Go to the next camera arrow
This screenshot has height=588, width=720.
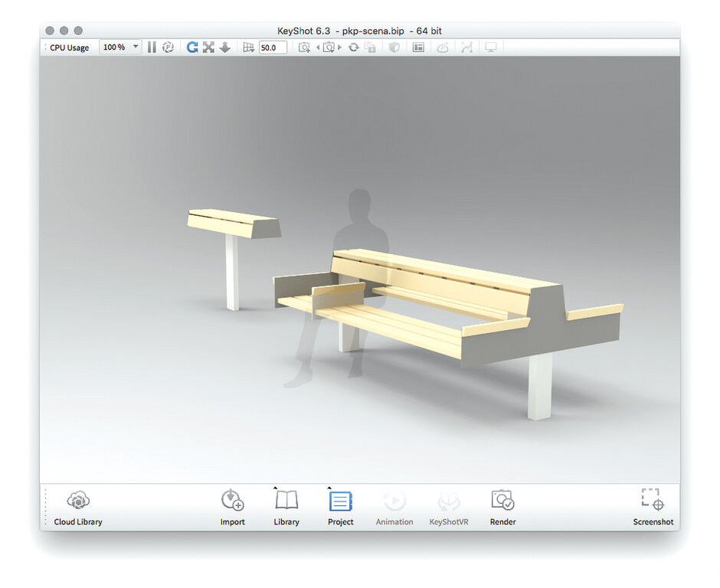coord(340,47)
